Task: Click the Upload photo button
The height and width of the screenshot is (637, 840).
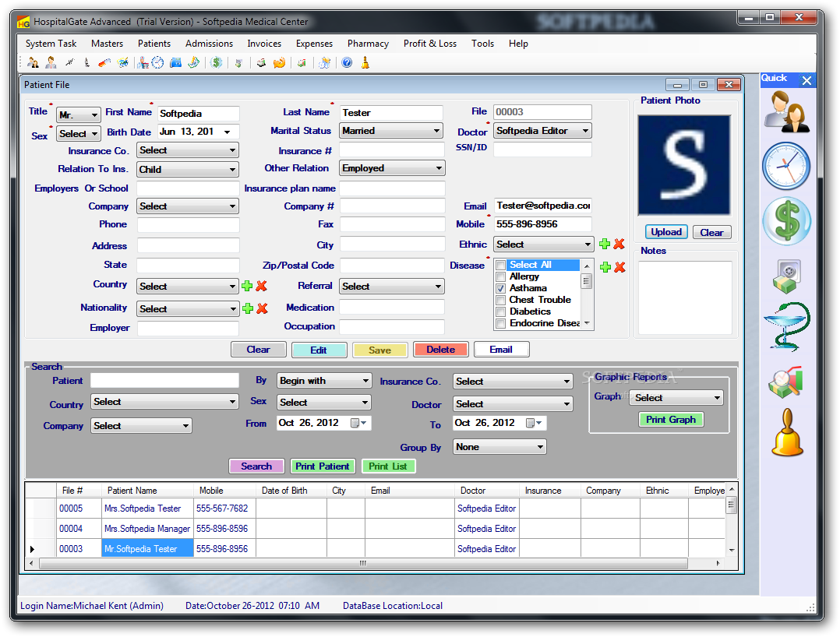Action: pyautogui.click(x=666, y=232)
